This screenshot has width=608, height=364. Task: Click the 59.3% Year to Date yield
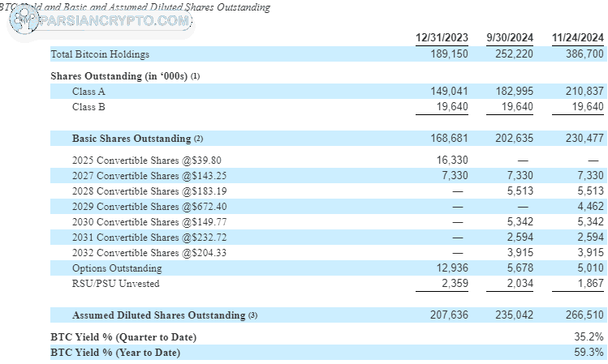[589, 353]
